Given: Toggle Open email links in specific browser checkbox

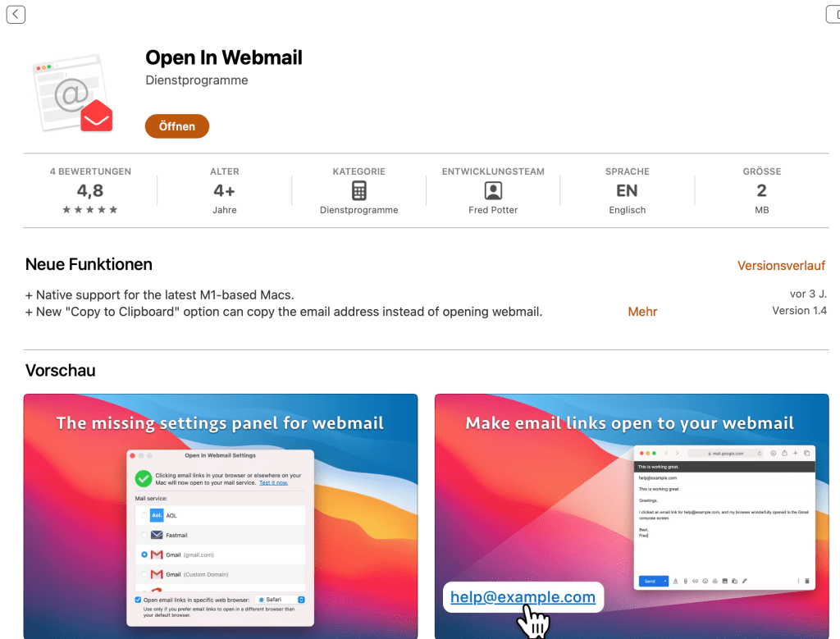Looking at the screenshot, I should (x=138, y=600).
